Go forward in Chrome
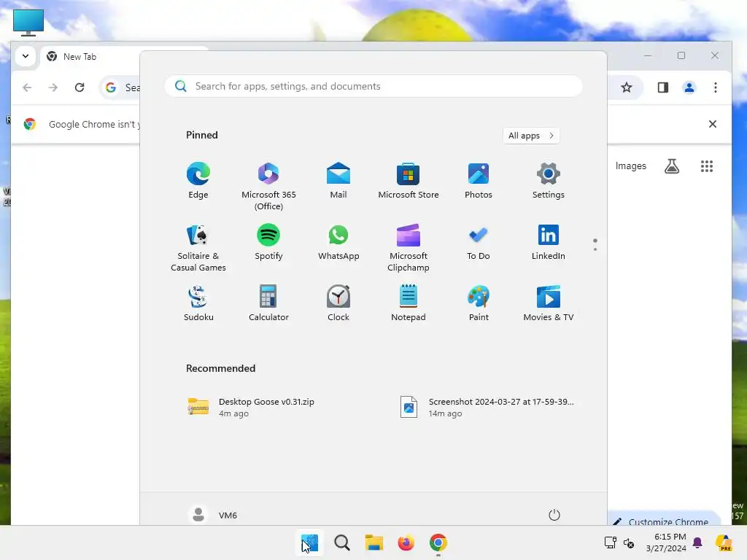This screenshot has height=560, width=747. pos(53,87)
